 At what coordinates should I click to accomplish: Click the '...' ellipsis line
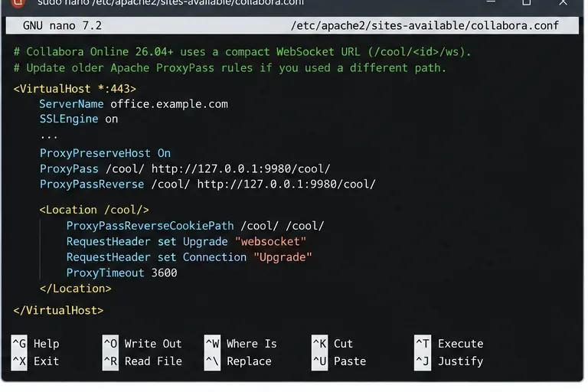click(49, 137)
